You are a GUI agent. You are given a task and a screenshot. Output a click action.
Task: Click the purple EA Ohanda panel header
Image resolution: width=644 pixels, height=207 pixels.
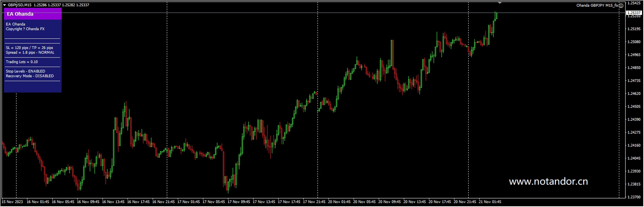pos(33,14)
